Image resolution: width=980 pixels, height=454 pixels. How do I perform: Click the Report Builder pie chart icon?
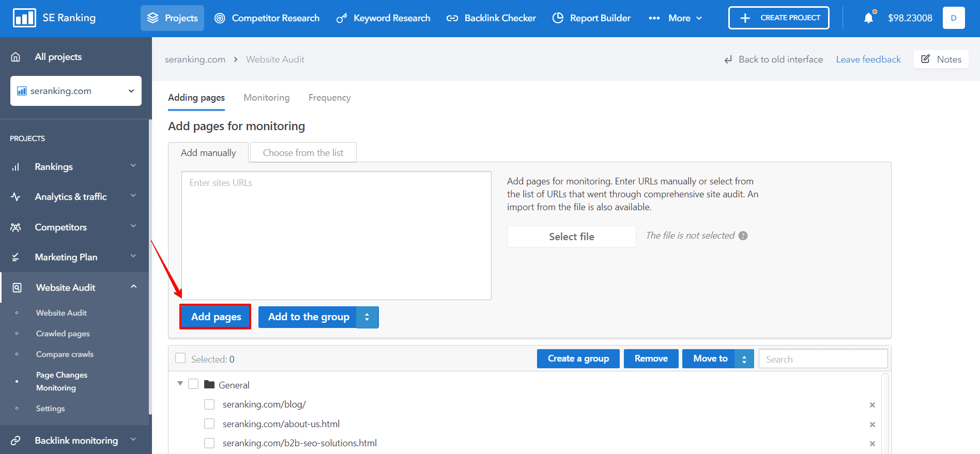pos(558,18)
